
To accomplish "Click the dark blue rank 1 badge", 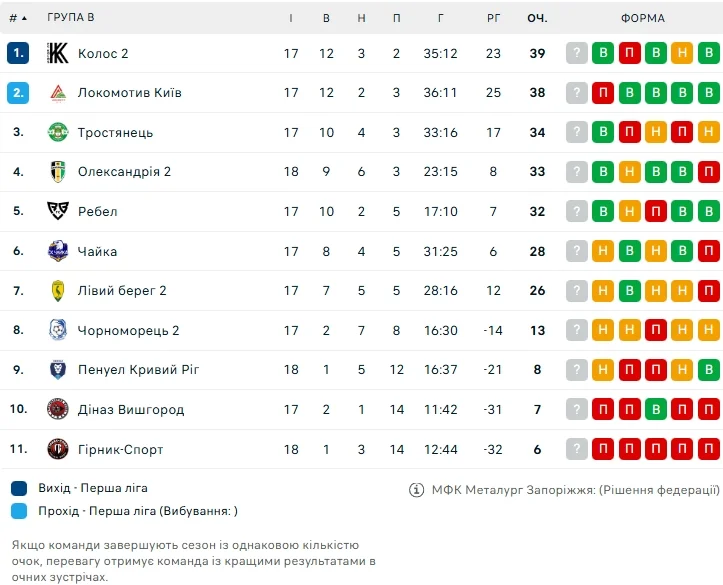I will [x=18, y=53].
